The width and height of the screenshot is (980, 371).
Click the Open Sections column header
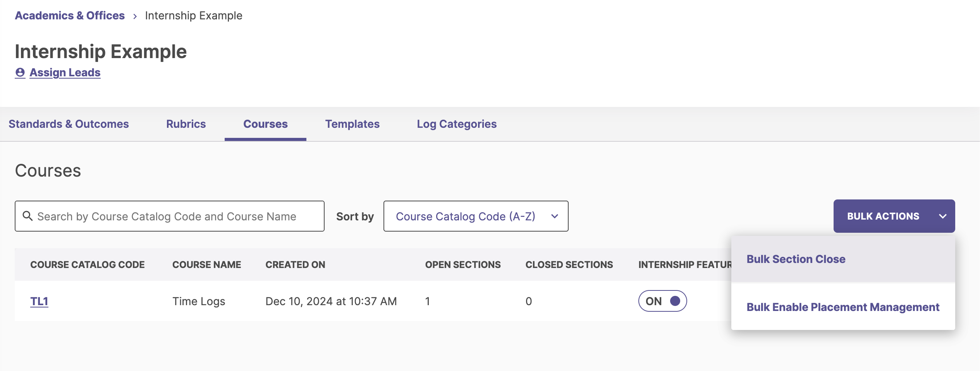463,265
